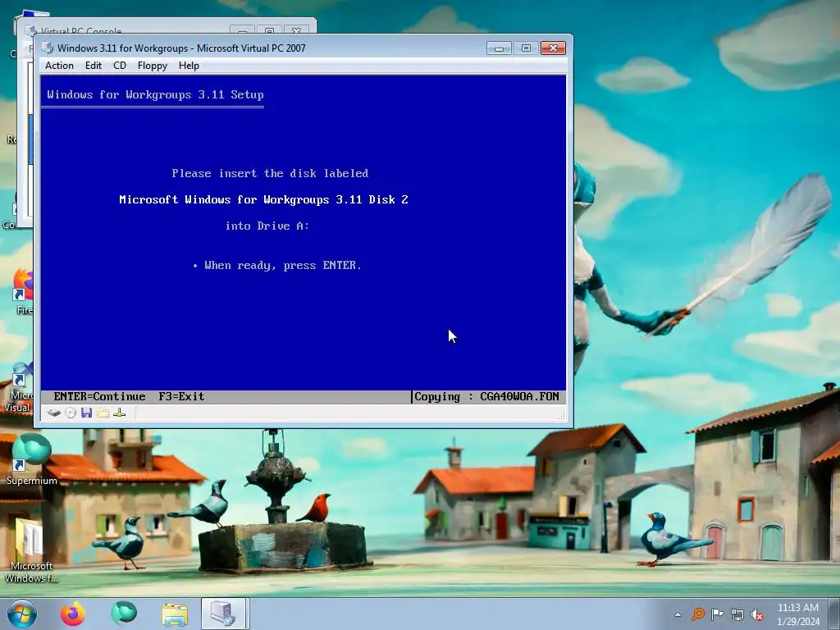Click the floppy disk status icon
Viewport: 840px width, 630px height.
coord(86,413)
